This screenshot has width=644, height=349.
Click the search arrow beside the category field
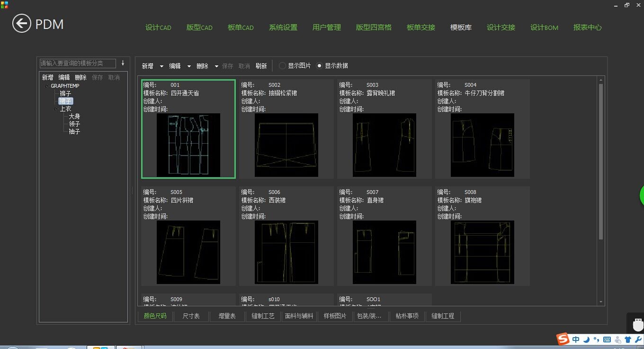[x=123, y=63]
